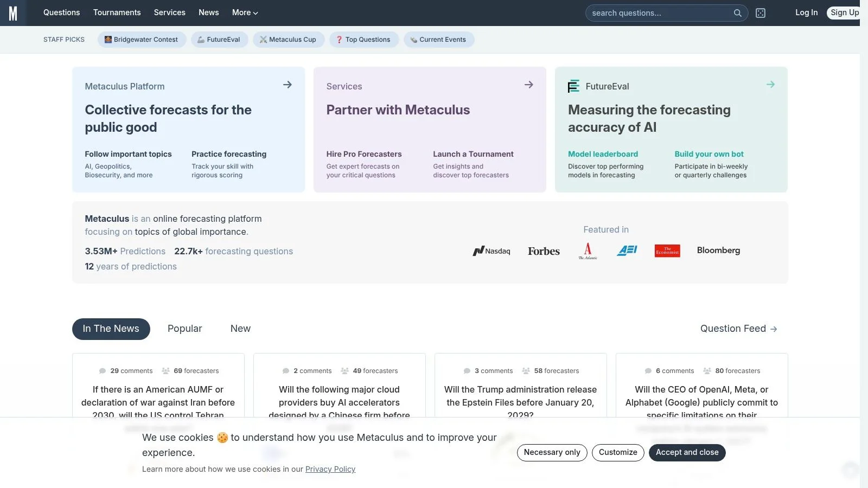Click forecasters icon beside 49 forecasters
The width and height of the screenshot is (868, 488).
tap(345, 371)
